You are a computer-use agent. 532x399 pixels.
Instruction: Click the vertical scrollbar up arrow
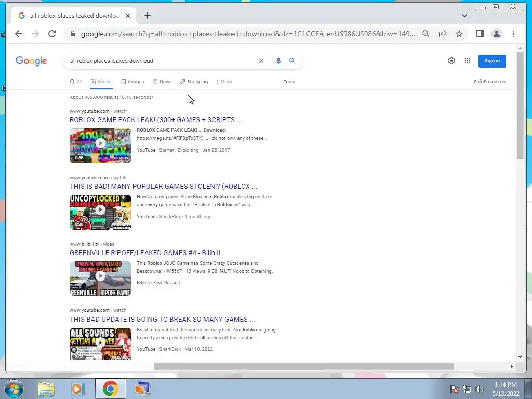click(520, 49)
